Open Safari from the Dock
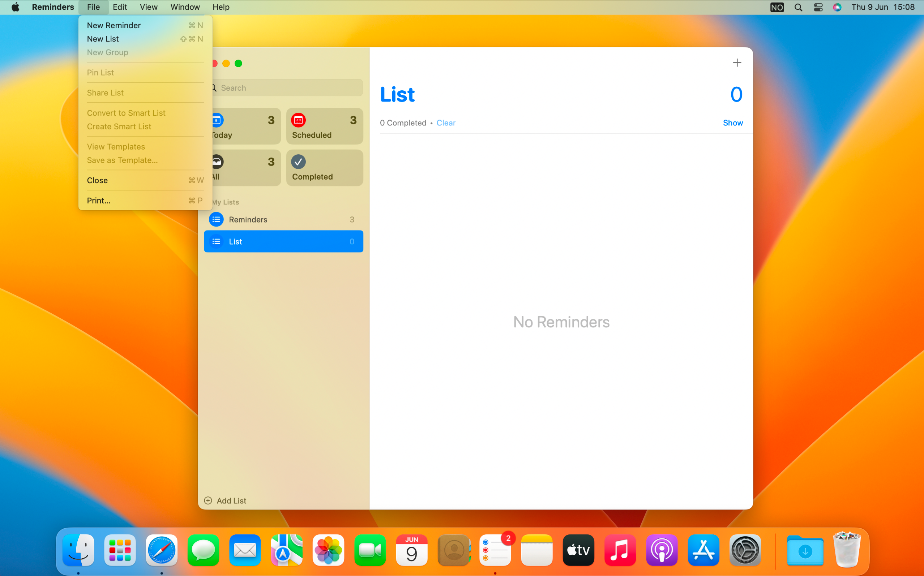 162,550
